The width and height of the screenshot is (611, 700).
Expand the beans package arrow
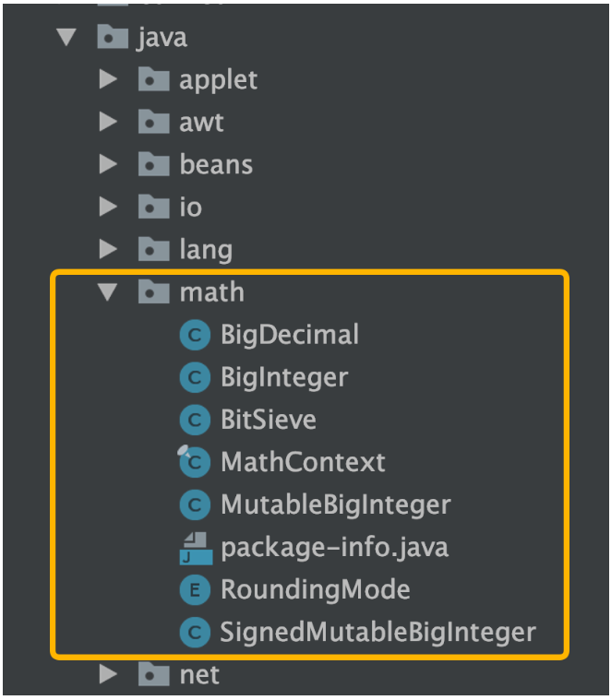(x=108, y=164)
